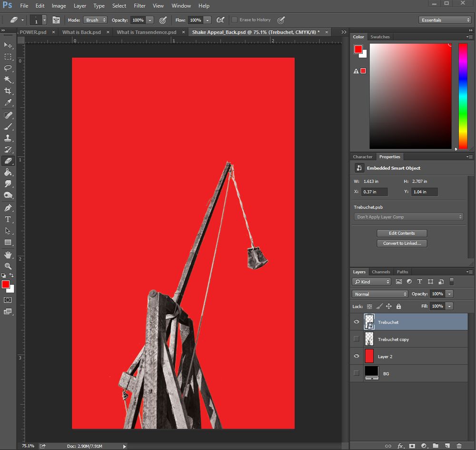Select the Eyedropper tool
This screenshot has width=476, height=450.
pos(8,102)
